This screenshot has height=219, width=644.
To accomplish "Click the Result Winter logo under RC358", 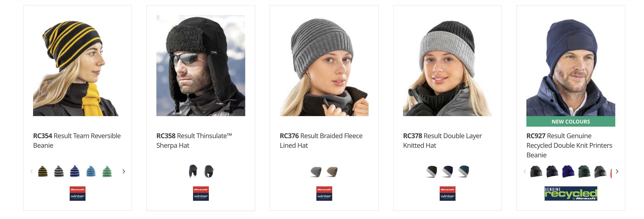I will [201, 194].
